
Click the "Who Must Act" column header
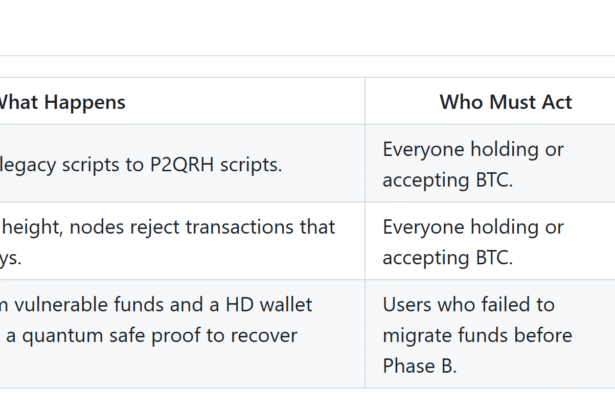490,102
